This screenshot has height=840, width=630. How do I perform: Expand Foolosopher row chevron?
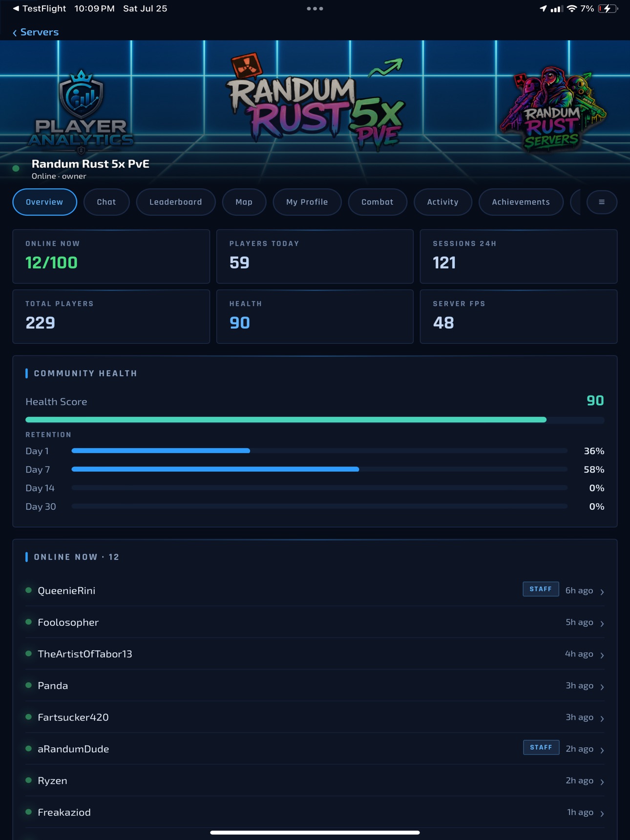tap(602, 623)
